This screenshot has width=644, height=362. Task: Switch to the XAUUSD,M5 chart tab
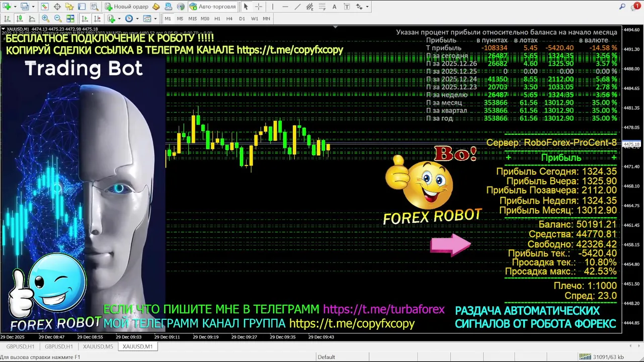[98, 346]
